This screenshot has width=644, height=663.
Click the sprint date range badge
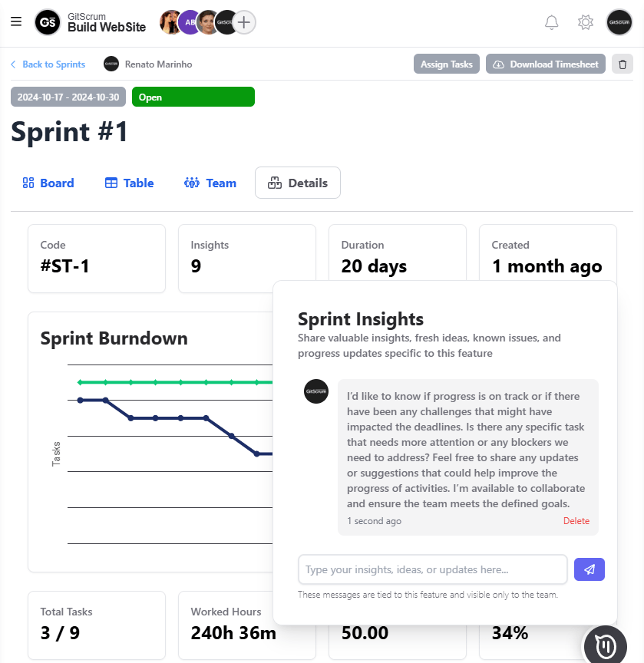(x=70, y=97)
